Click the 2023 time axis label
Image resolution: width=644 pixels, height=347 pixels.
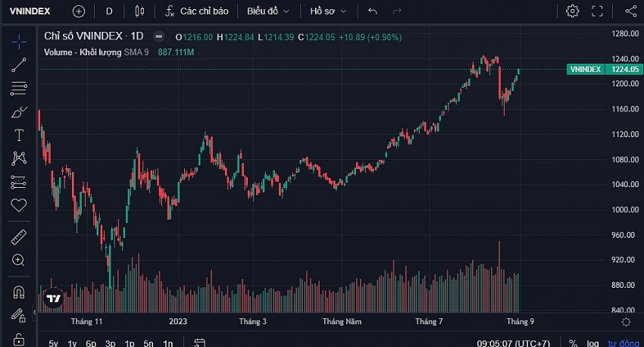tap(178, 321)
